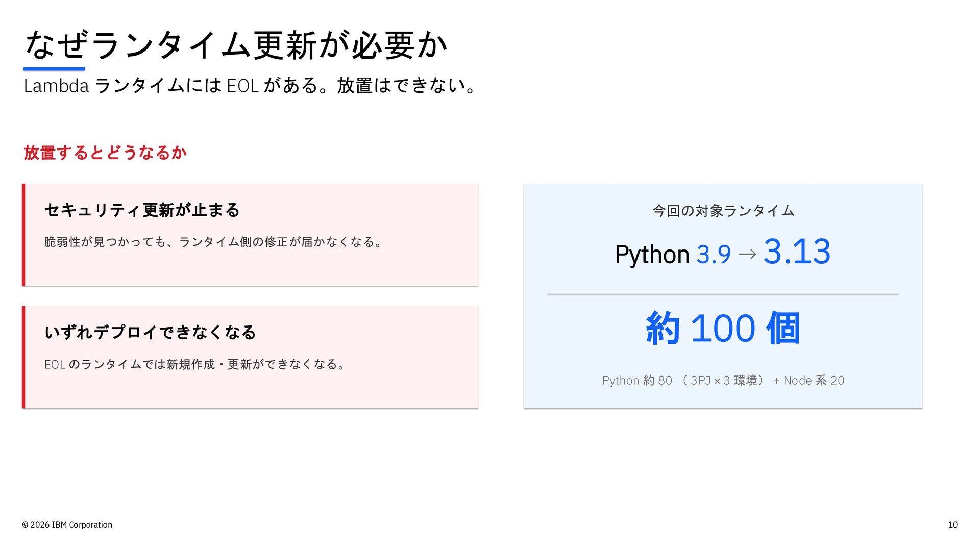Select the large text 約 100 個
The image size is (980, 551).
tap(723, 328)
